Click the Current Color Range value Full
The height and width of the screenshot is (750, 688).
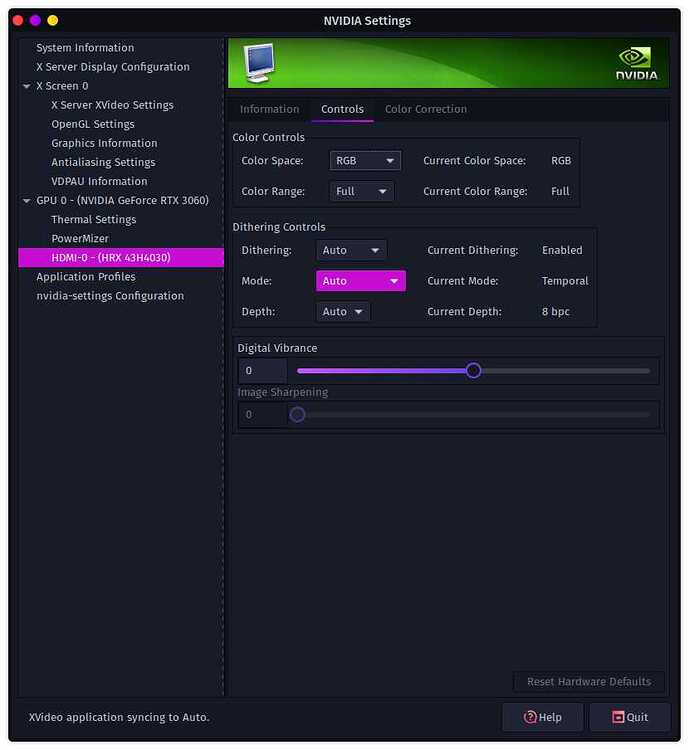560,191
